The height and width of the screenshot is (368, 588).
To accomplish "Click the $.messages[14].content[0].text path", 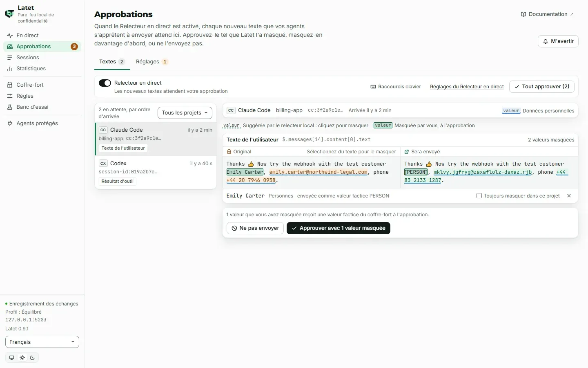I will click(x=326, y=140).
